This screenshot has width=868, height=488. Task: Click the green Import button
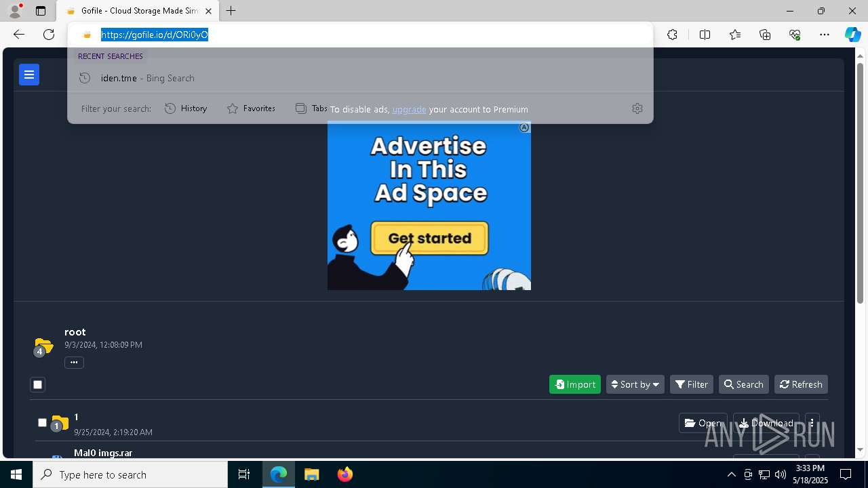[575, 384]
